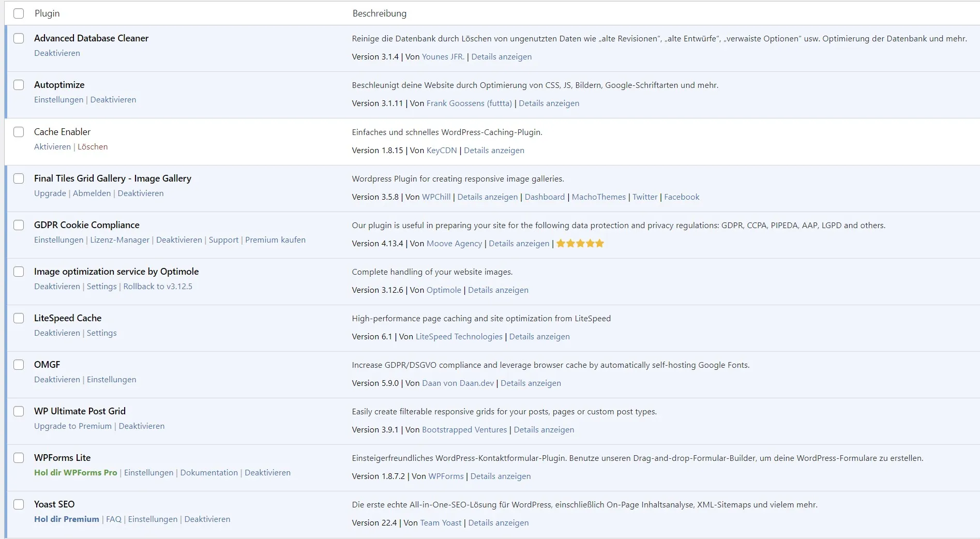The width and height of the screenshot is (980, 539).
Task: Tick the Optimole image optimization checkbox
Action: (19, 272)
